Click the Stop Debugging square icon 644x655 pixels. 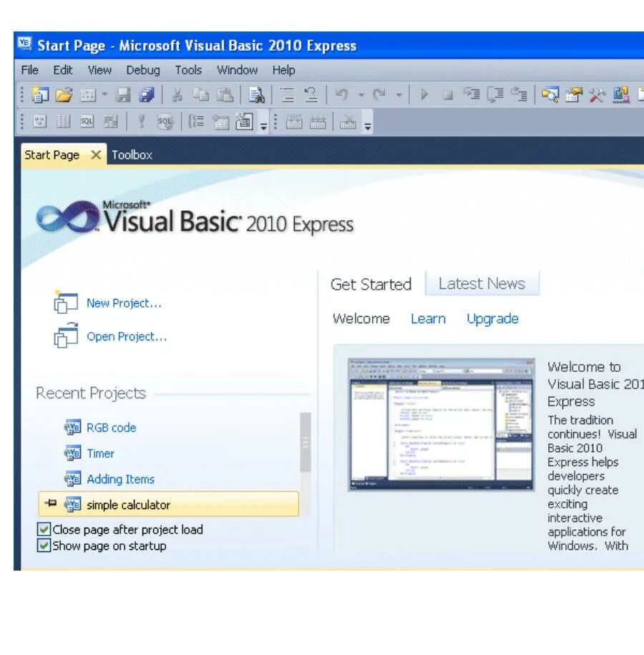(448, 96)
